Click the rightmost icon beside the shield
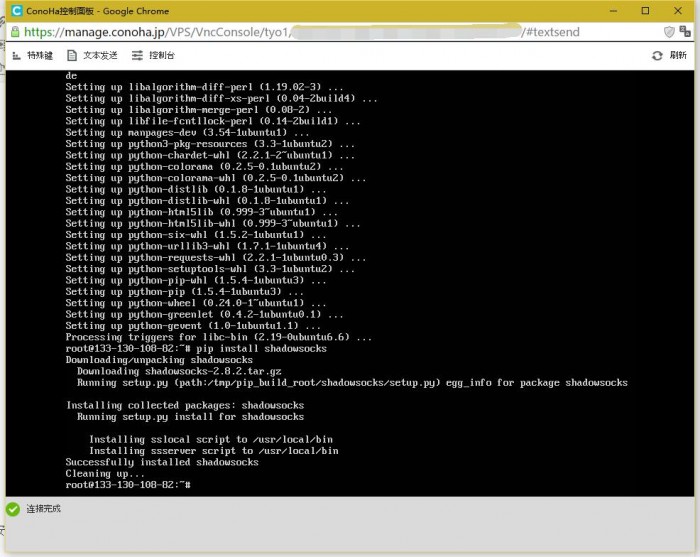 coord(687,32)
